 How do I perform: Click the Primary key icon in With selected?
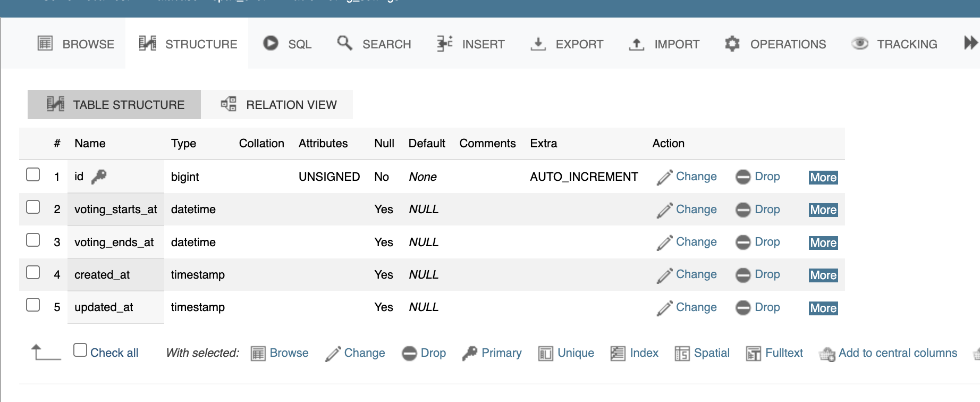(x=470, y=353)
